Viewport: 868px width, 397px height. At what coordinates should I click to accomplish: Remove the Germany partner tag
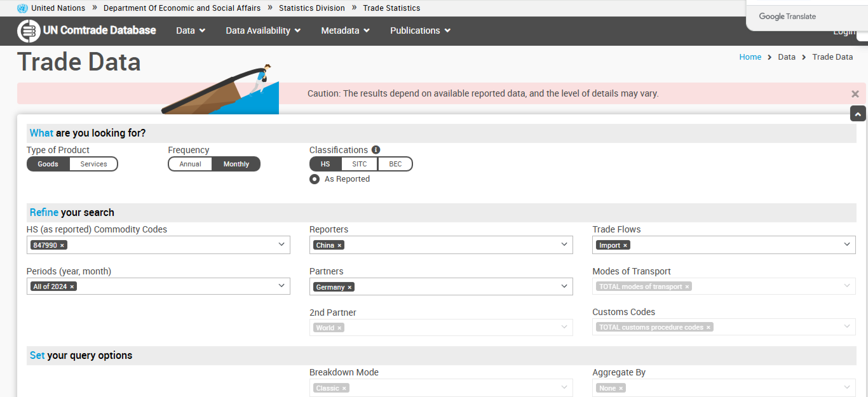click(349, 287)
